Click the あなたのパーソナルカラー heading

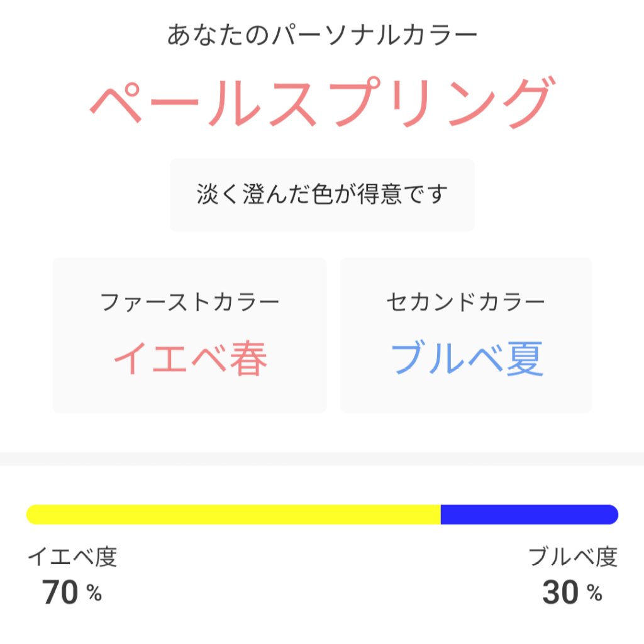[x=322, y=35]
